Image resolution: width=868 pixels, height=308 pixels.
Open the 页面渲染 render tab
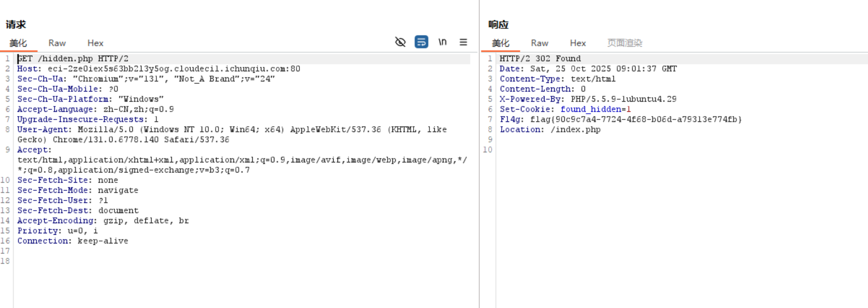coord(624,43)
